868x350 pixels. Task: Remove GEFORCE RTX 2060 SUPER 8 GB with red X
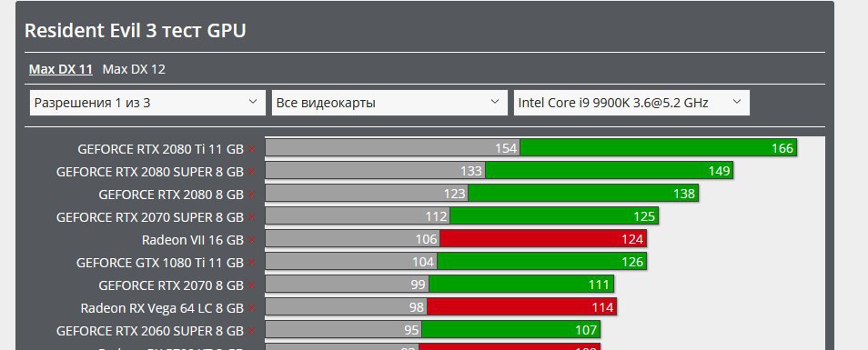point(251,331)
